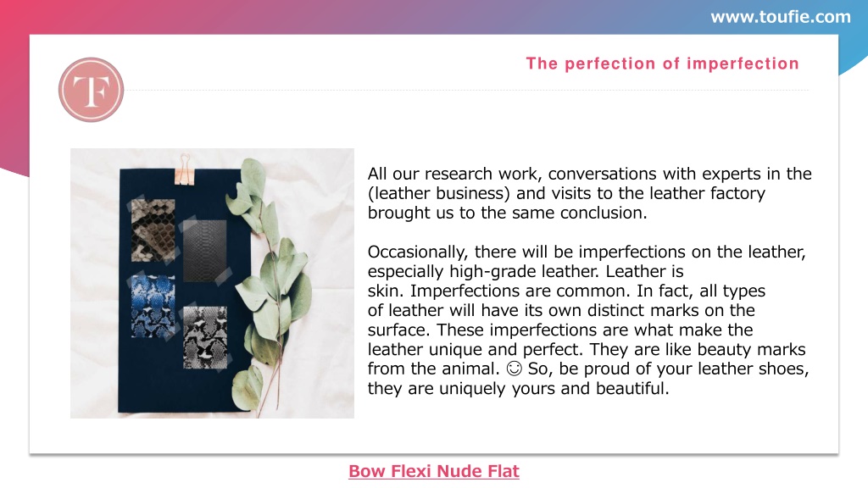Screen dimensions: 868x488
Task: Click the brown snakeskin leather swatch
Action: (153, 230)
